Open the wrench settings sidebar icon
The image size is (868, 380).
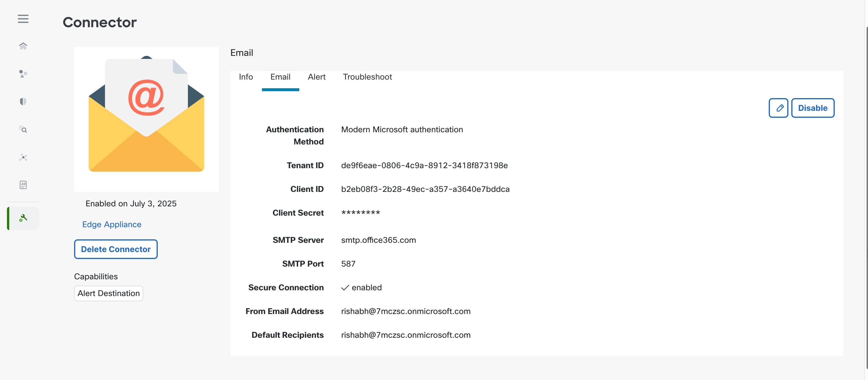(x=23, y=218)
